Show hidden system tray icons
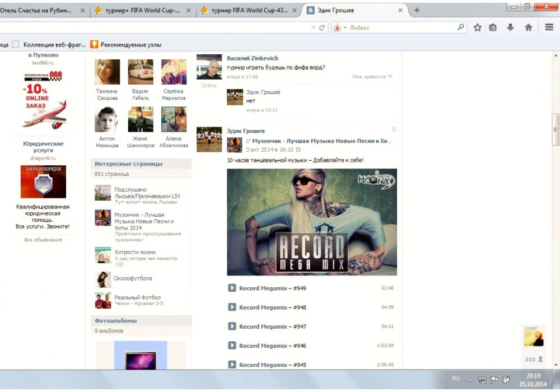This screenshot has width=560, height=392. [470, 379]
